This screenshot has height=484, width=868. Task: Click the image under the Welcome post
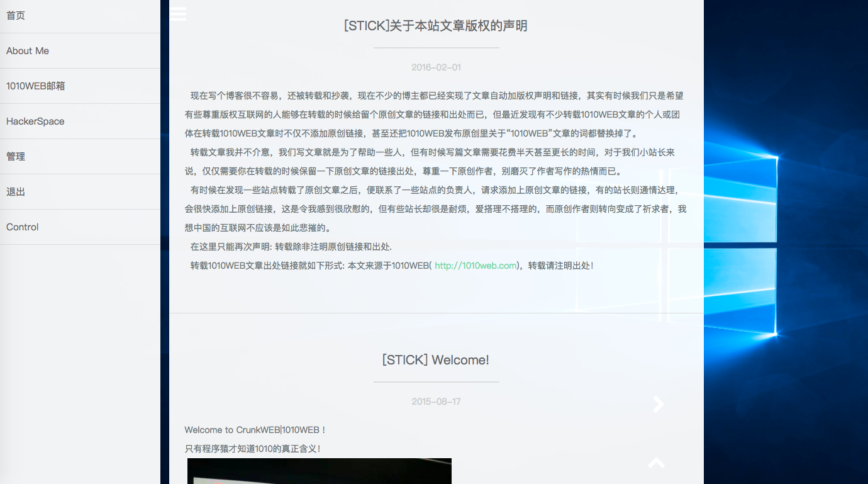point(319,471)
